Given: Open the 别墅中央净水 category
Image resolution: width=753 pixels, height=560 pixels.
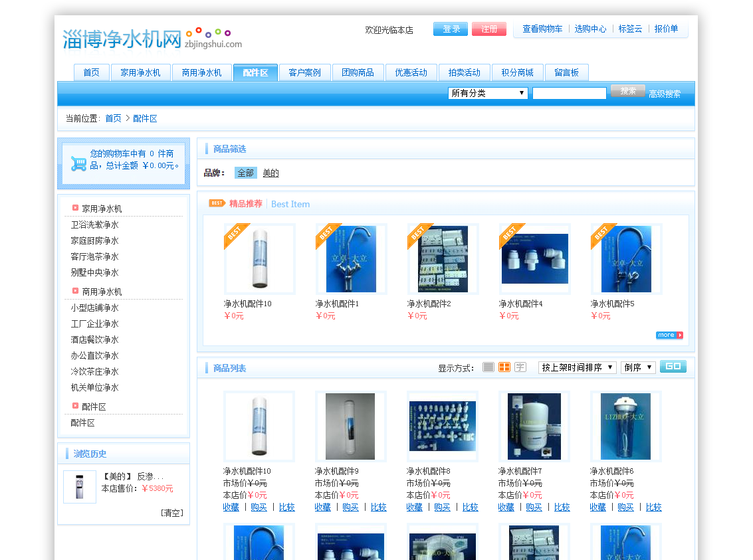Looking at the screenshot, I should [x=94, y=272].
